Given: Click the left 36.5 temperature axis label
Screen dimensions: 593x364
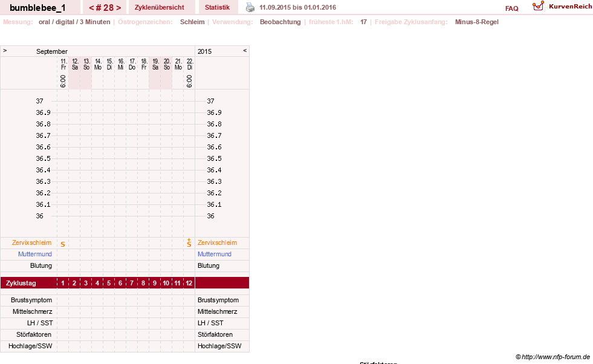Looking at the screenshot, I should click(x=43, y=158).
